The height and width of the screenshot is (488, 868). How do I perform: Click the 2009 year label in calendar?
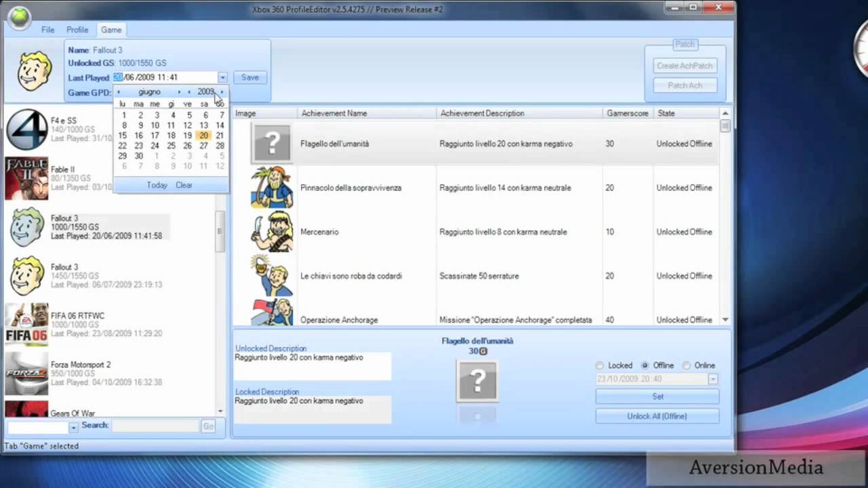click(x=205, y=92)
